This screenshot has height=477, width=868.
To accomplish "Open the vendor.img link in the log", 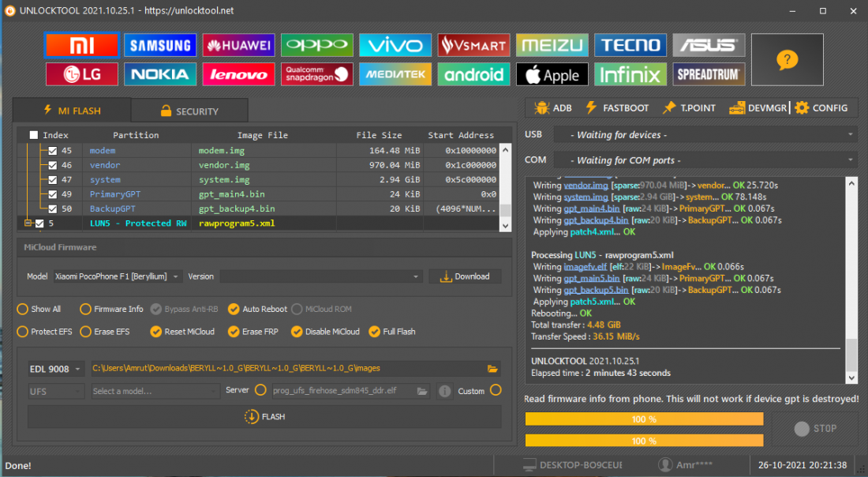I will click(x=586, y=186).
